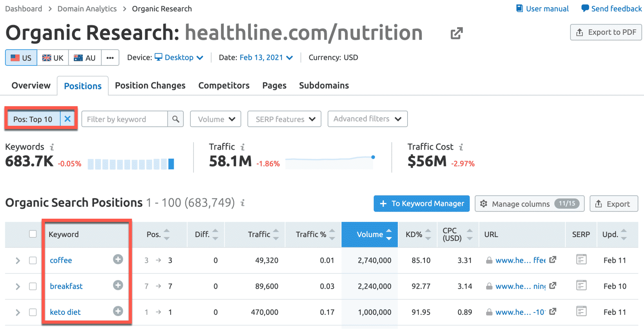Open the Competitors tab
Viewport: 644px width, 329px height.
[224, 85]
